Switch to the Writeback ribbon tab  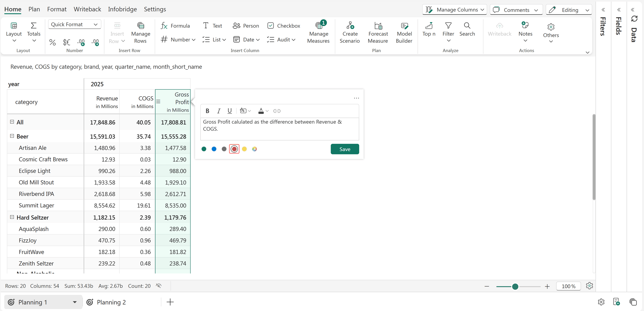87,9
